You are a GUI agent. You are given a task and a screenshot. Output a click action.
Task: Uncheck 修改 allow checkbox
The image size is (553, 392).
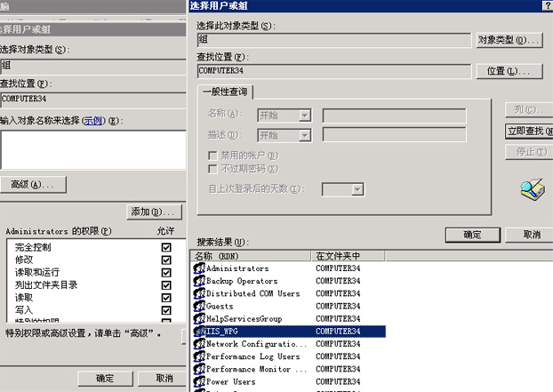166,260
